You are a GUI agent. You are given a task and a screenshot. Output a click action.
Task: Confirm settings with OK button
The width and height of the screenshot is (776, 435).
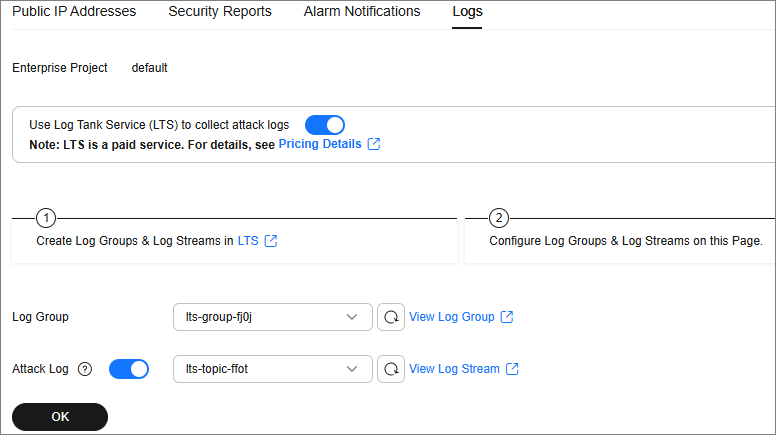click(x=60, y=417)
